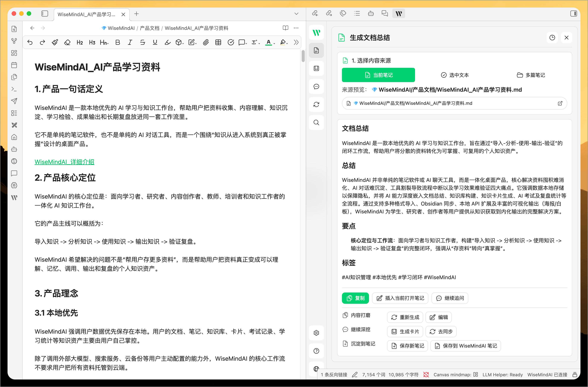Open the text size dropdown in toolbar

(x=255, y=42)
